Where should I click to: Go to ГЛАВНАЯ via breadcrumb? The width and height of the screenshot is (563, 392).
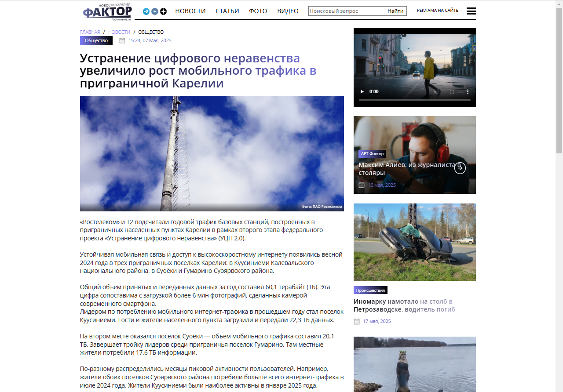pos(90,32)
